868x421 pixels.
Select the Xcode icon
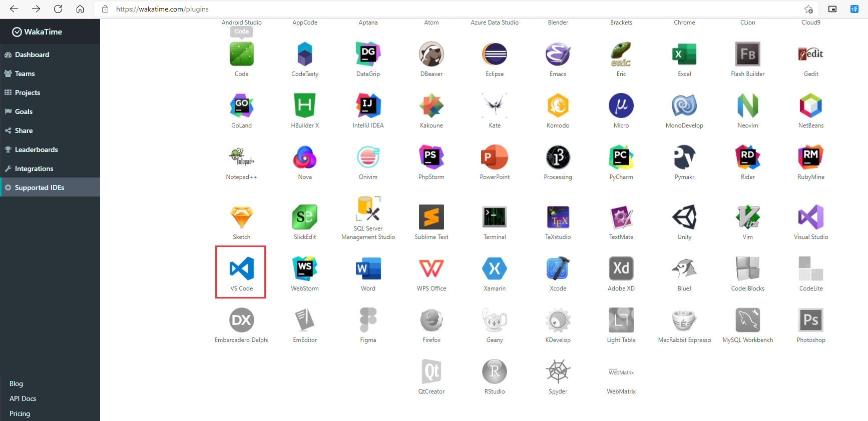point(558,268)
